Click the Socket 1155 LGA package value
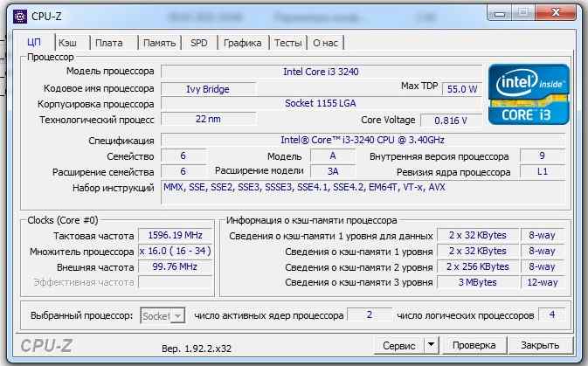Viewport: 588px width, 366px height. (x=321, y=103)
